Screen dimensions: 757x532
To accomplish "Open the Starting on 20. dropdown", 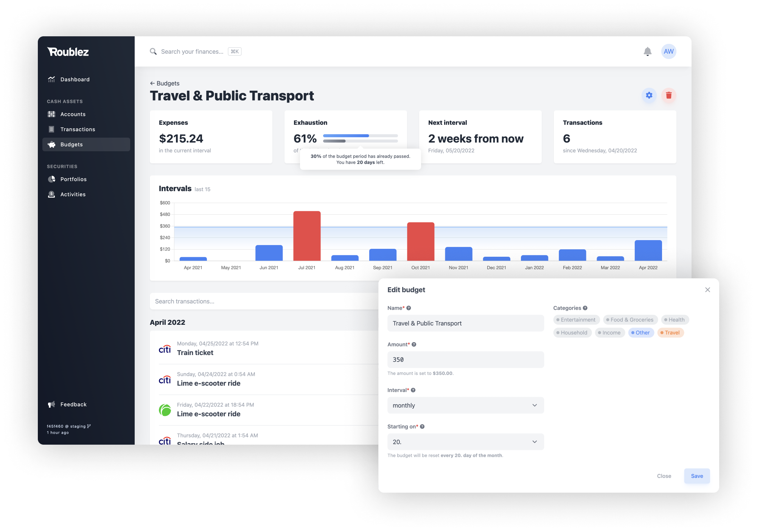I will point(466,442).
